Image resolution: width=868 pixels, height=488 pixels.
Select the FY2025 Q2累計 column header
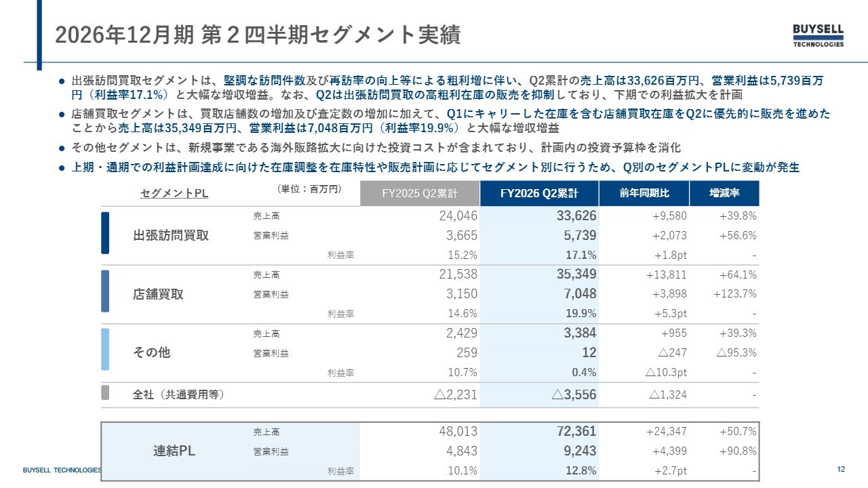(x=420, y=193)
